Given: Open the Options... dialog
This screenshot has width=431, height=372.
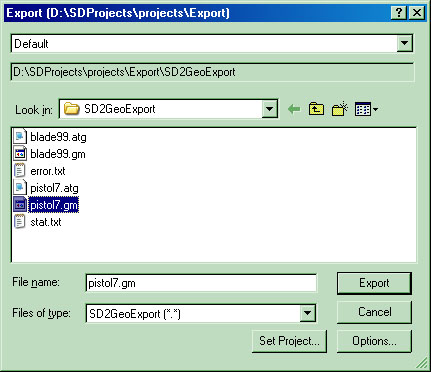Looking at the screenshot, I should coord(374,341).
